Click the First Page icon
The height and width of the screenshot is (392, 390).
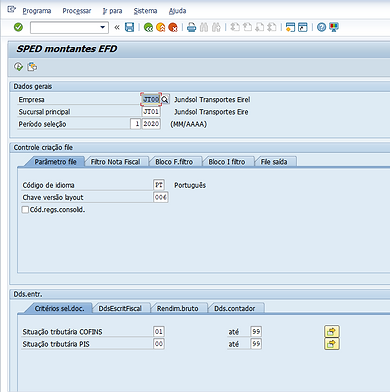pyautogui.click(x=235, y=27)
